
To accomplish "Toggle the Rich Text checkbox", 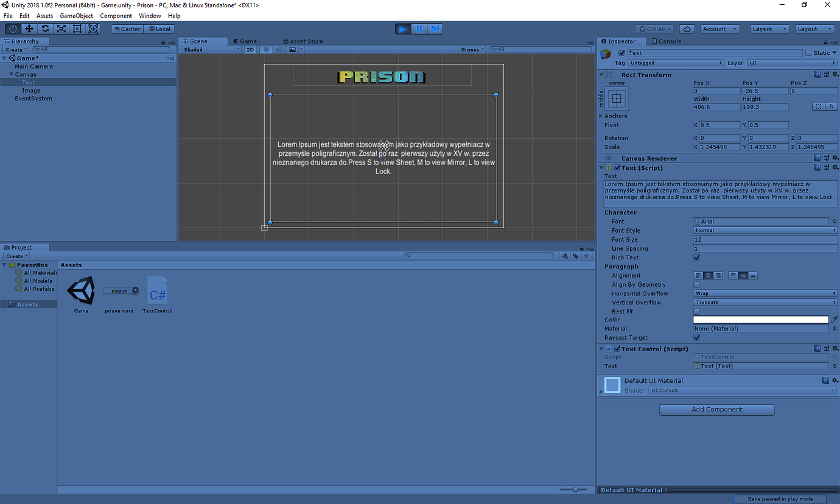I will (x=696, y=257).
